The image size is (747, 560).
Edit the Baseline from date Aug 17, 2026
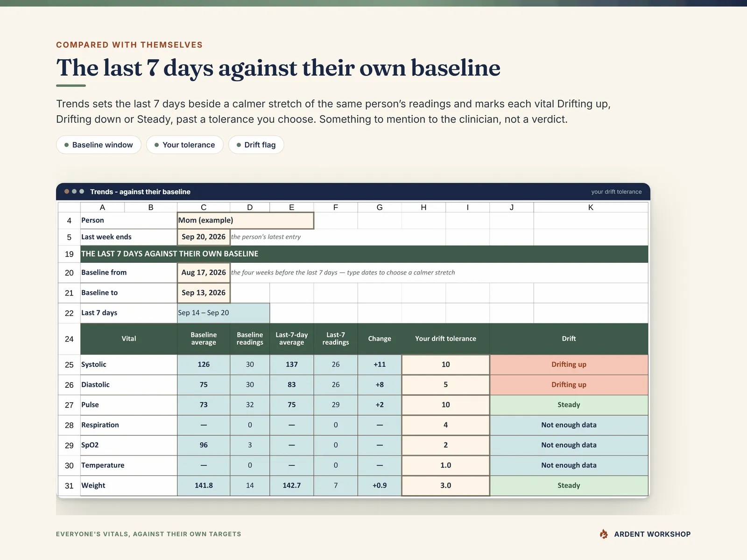(204, 273)
